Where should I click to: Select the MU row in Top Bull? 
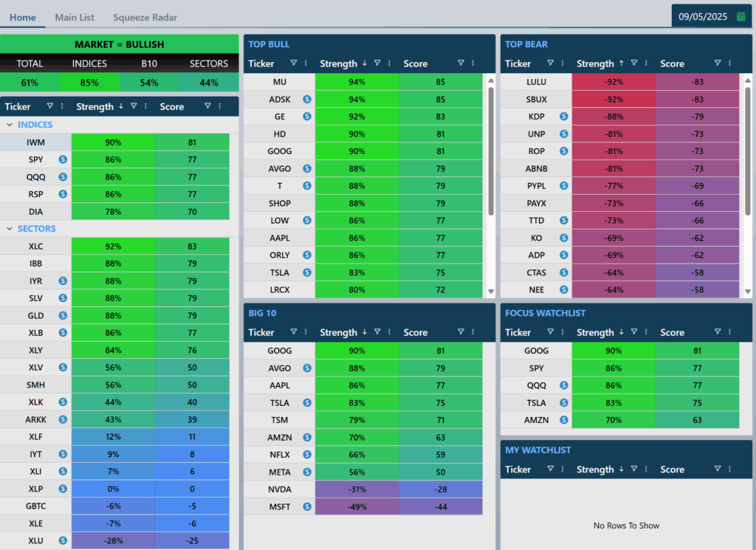tap(363, 82)
